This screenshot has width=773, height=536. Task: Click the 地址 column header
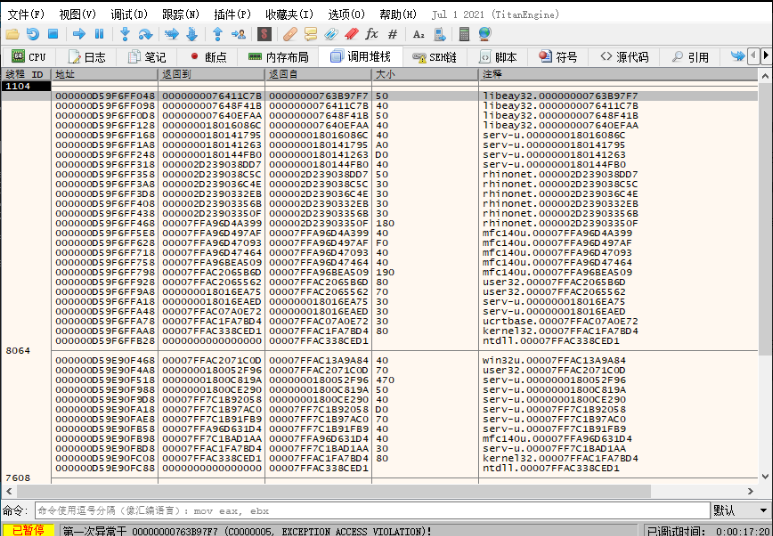click(x=105, y=74)
